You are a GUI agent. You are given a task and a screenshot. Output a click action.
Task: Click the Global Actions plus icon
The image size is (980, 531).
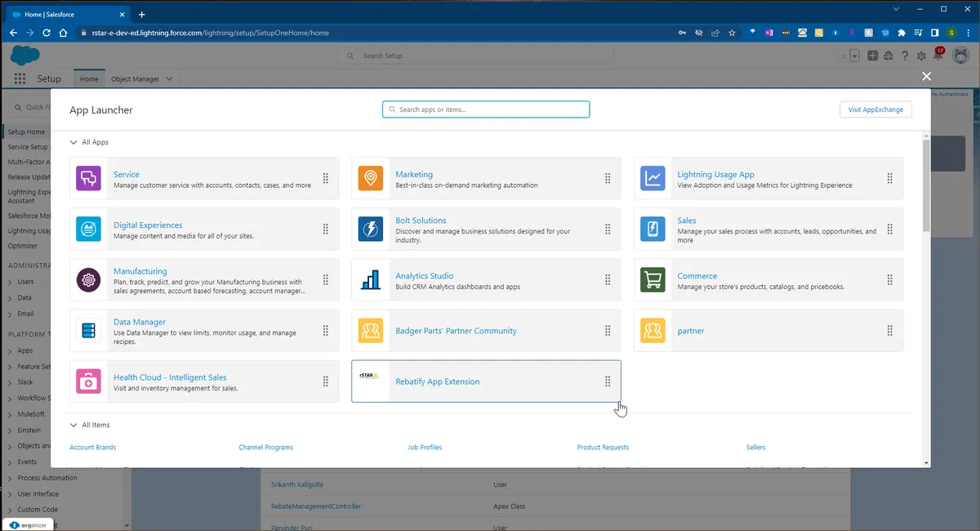873,56
